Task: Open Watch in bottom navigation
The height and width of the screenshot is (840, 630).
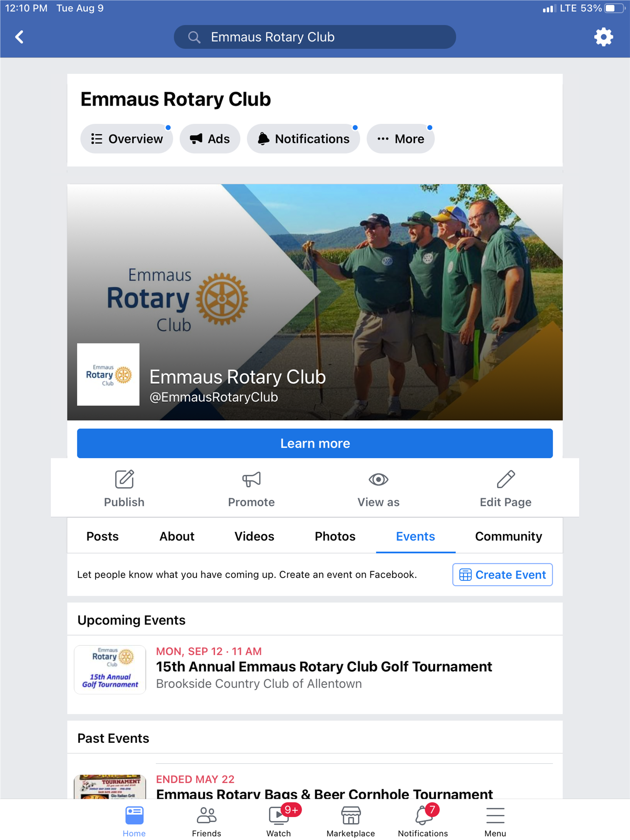Action: 278,821
